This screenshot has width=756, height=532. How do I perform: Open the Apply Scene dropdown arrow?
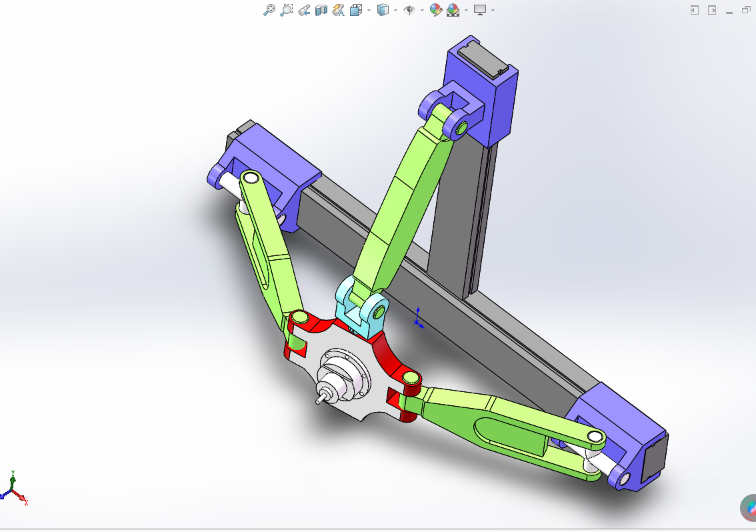tap(466, 10)
